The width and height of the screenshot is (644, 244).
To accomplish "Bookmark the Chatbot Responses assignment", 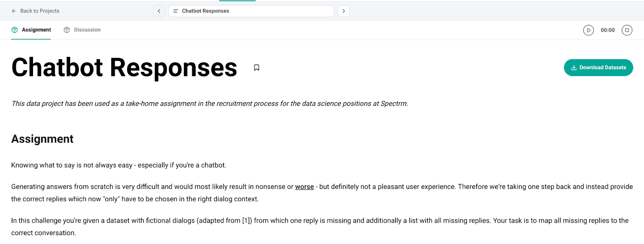I will click(x=256, y=68).
